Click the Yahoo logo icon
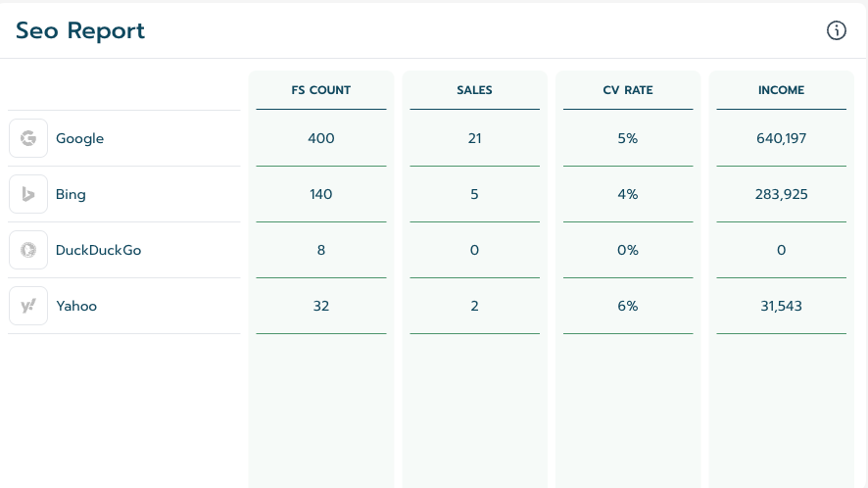Screen dimensions: 868x488 tap(28, 306)
